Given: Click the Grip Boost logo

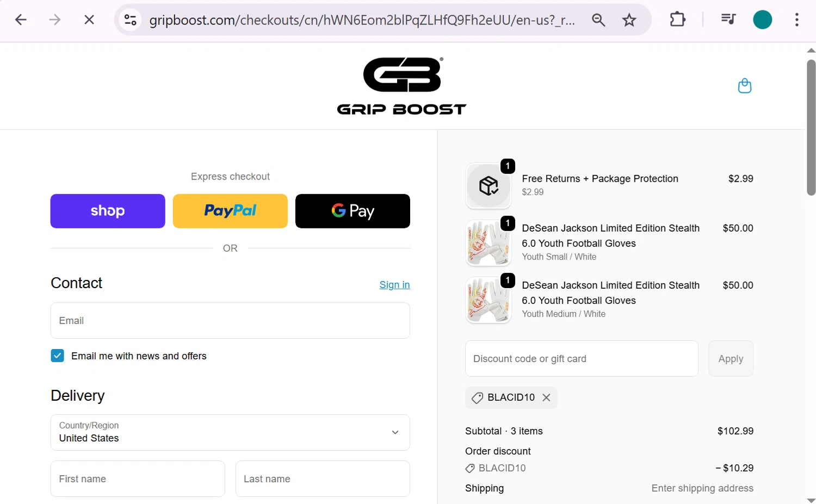Looking at the screenshot, I should [401, 86].
